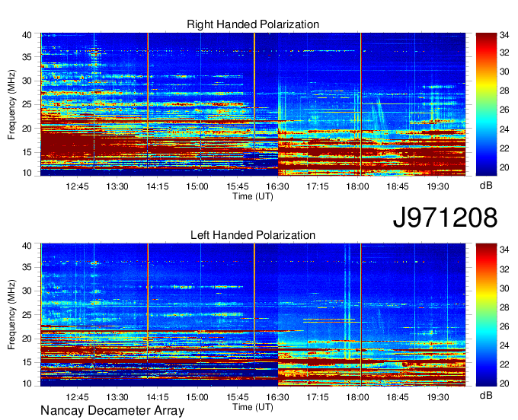Click 15:00 tick under Right Handed plot
This screenshot has width=518, height=420.
(197, 186)
